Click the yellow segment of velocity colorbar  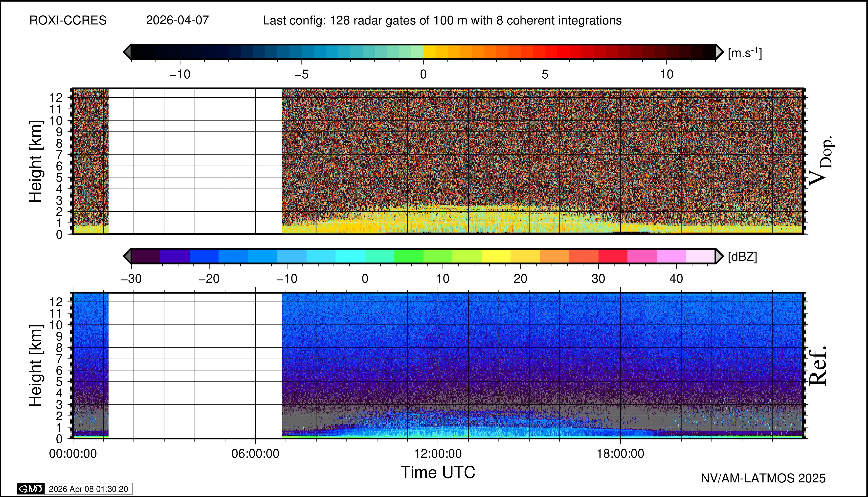[x=430, y=52]
